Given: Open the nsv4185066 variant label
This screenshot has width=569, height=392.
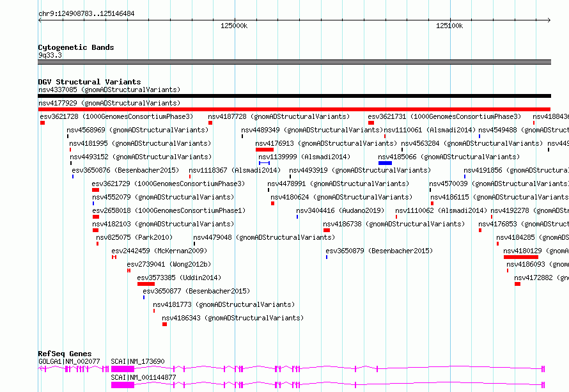Looking at the screenshot, I should 449,157.
